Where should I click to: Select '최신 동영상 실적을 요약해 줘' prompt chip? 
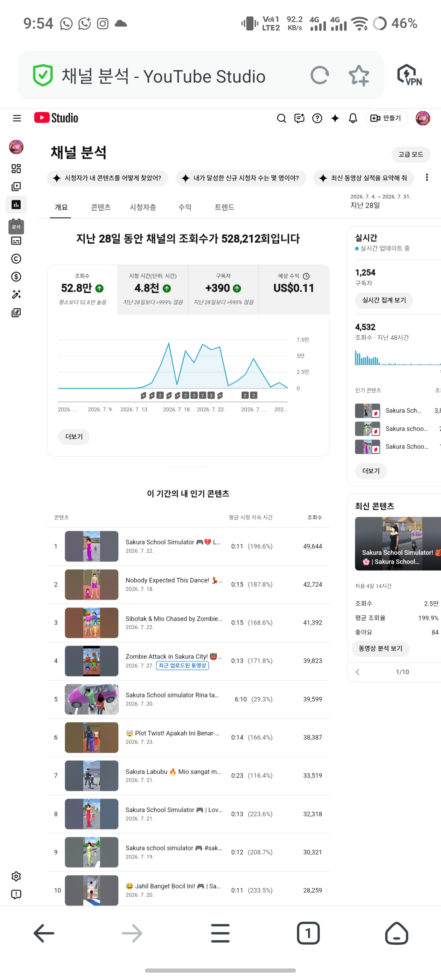pyautogui.click(x=363, y=178)
